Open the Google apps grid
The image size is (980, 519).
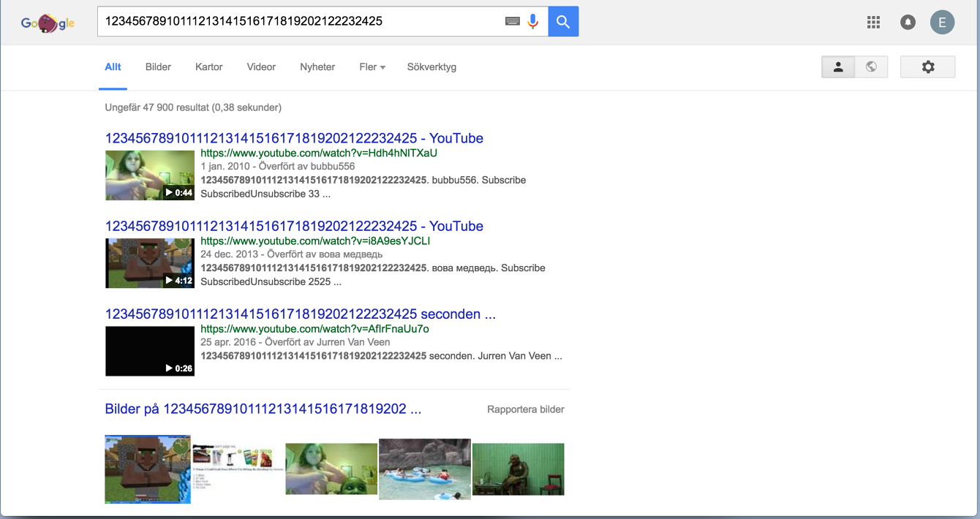pos(873,23)
